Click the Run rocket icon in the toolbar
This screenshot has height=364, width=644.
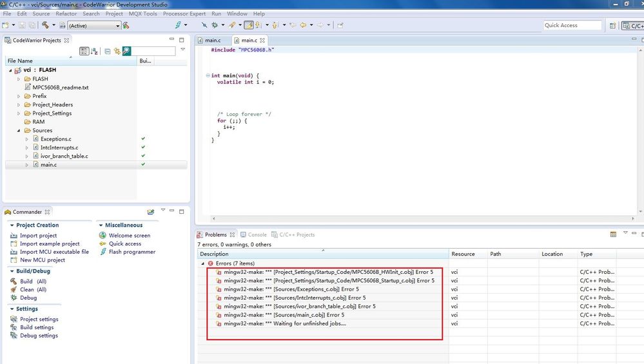coord(232,25)
